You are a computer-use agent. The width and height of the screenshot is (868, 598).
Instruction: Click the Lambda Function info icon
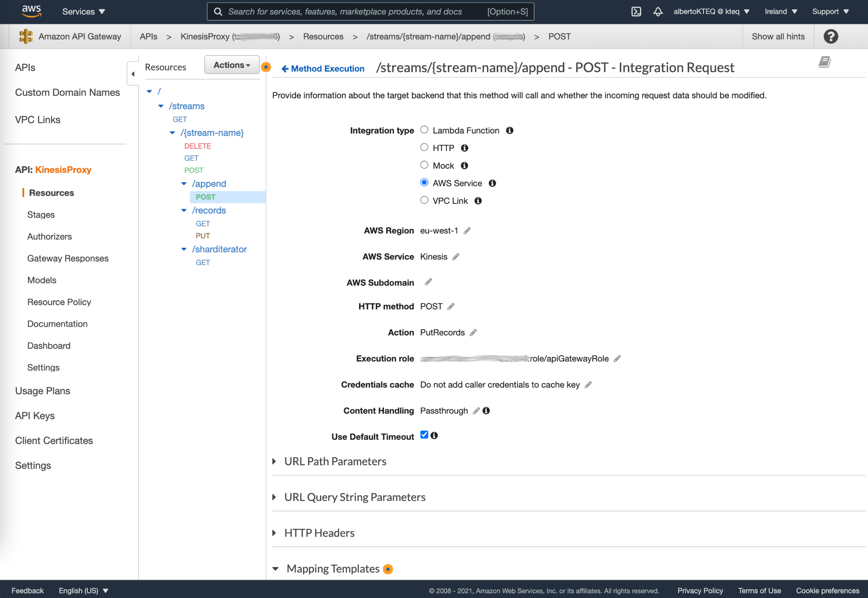point(510,131)
